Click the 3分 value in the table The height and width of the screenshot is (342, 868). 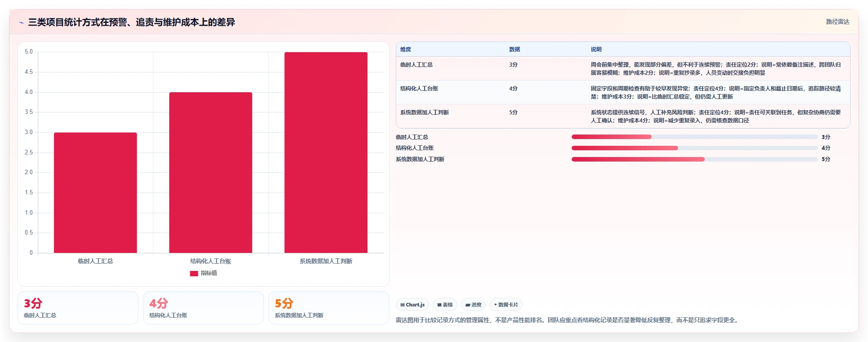pos(513,65)
